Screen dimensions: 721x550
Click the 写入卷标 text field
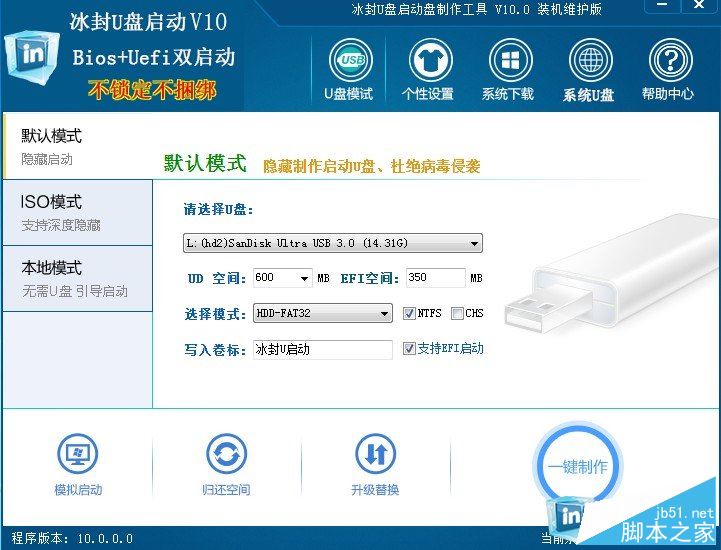323,349
